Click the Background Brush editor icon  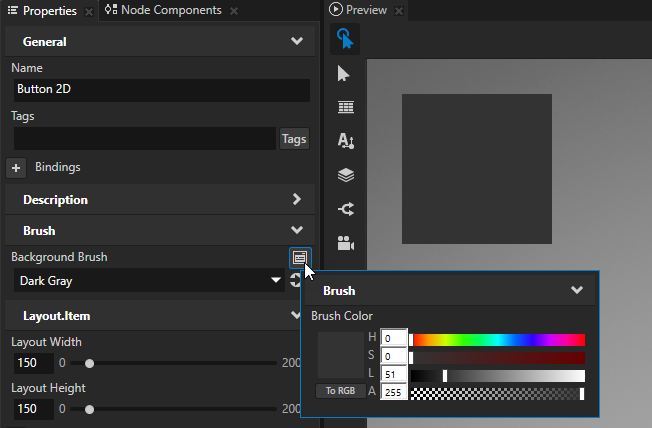(299, 257)
